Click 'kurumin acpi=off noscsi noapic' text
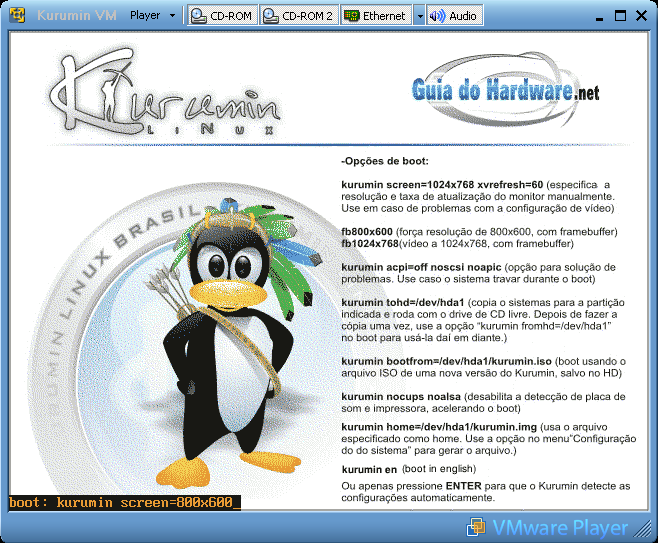658x543 pixels. pos(421,267)
